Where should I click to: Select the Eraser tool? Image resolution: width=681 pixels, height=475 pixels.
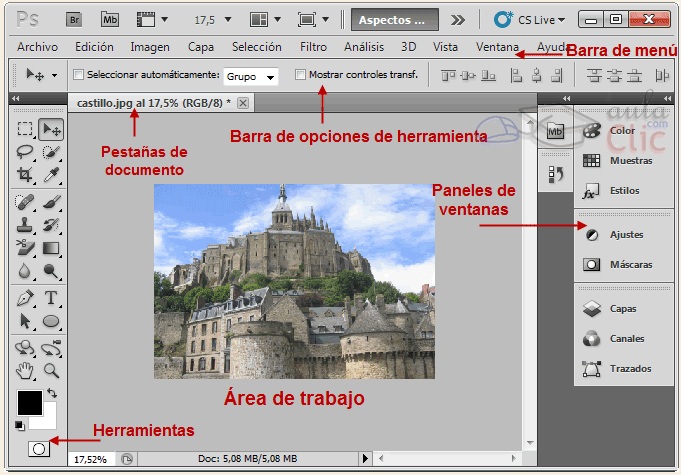click(x=25, y=248)
